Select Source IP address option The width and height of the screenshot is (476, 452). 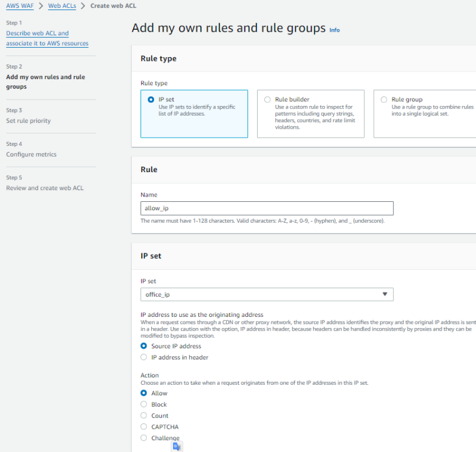pos(143,346)
